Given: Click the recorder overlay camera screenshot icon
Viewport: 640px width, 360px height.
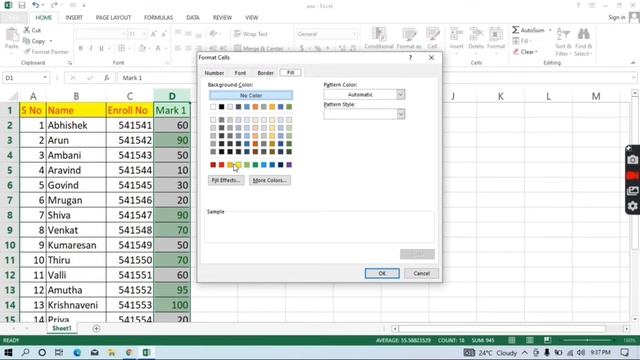Looking at the screenshot, I should pos(632,160).
